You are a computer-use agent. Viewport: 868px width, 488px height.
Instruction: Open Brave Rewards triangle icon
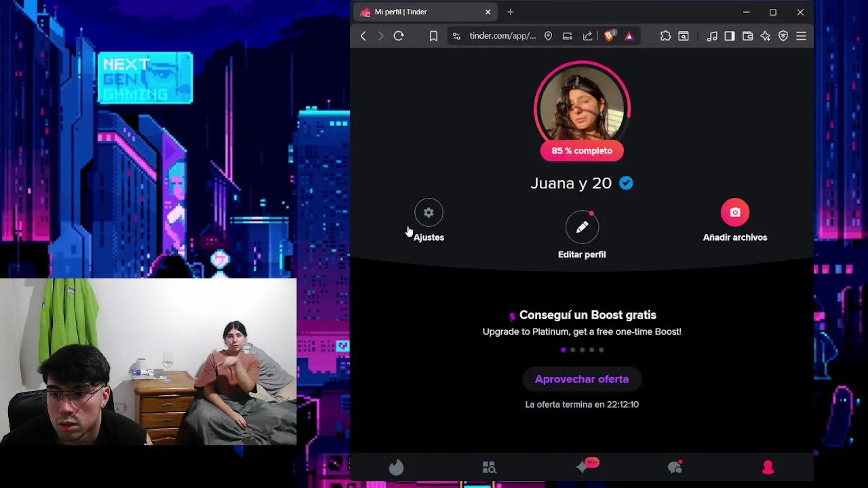(x=629, y=36)
